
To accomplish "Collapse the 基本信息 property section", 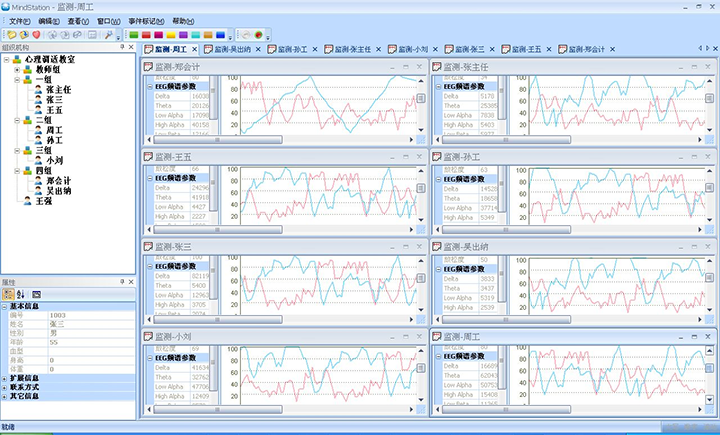I will coord(5,305).
